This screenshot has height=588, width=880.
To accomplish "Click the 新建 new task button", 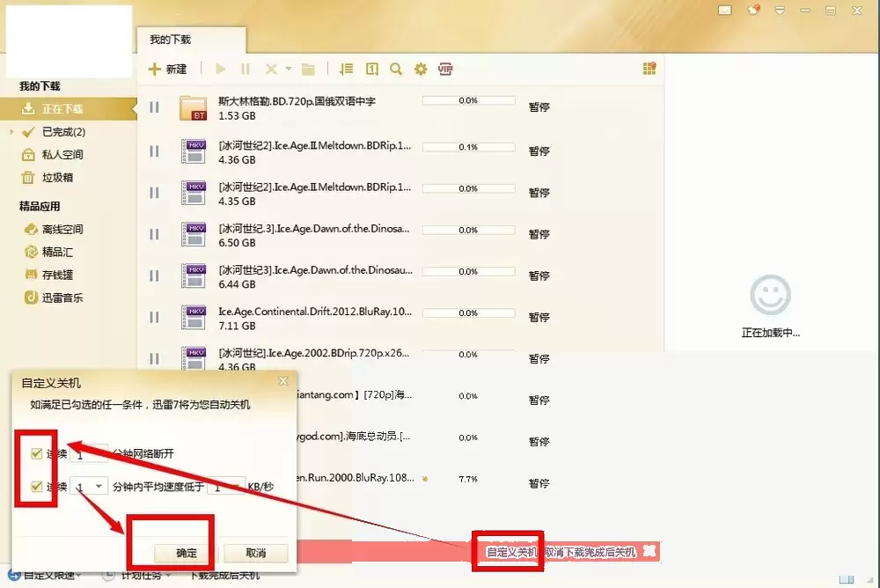I will pyautogui.click(x=167, y=69).
